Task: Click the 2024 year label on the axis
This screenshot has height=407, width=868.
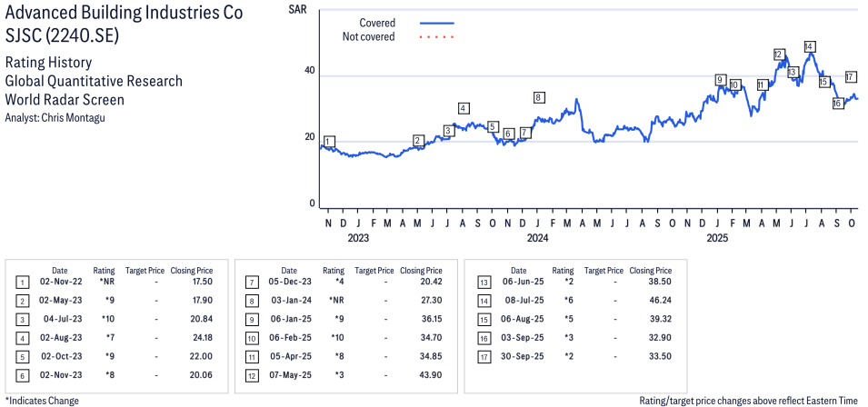Action: (537, 239)
